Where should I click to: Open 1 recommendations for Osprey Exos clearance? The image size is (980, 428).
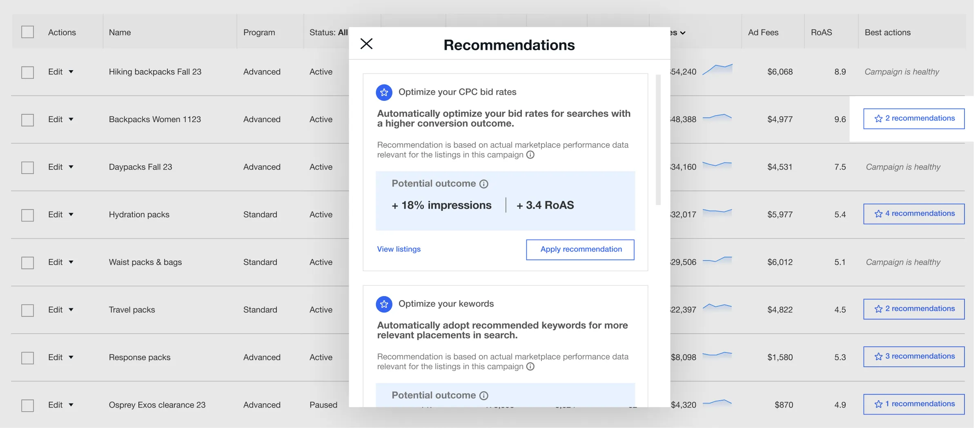click(914, 404)
